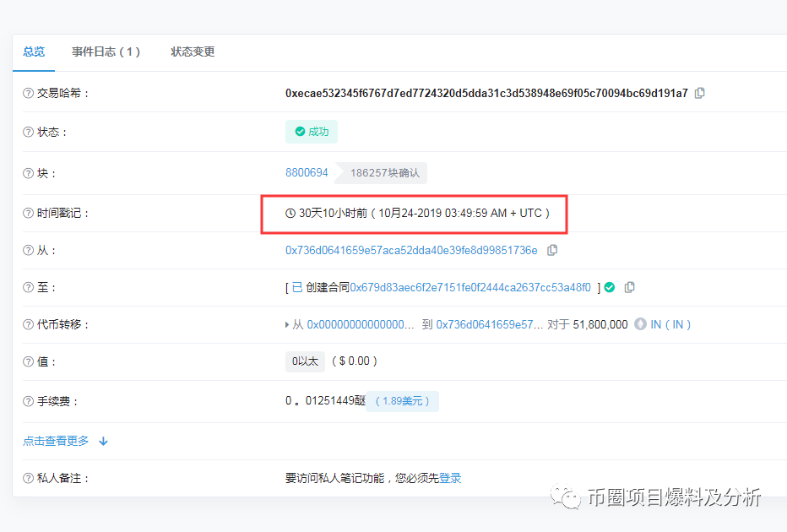Open the 事件日志 (1) tab

(106, 52)
